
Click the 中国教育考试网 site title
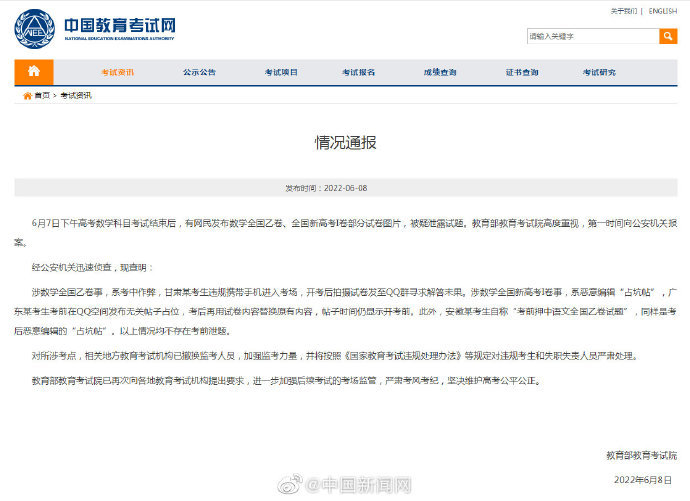pos(120,26)
